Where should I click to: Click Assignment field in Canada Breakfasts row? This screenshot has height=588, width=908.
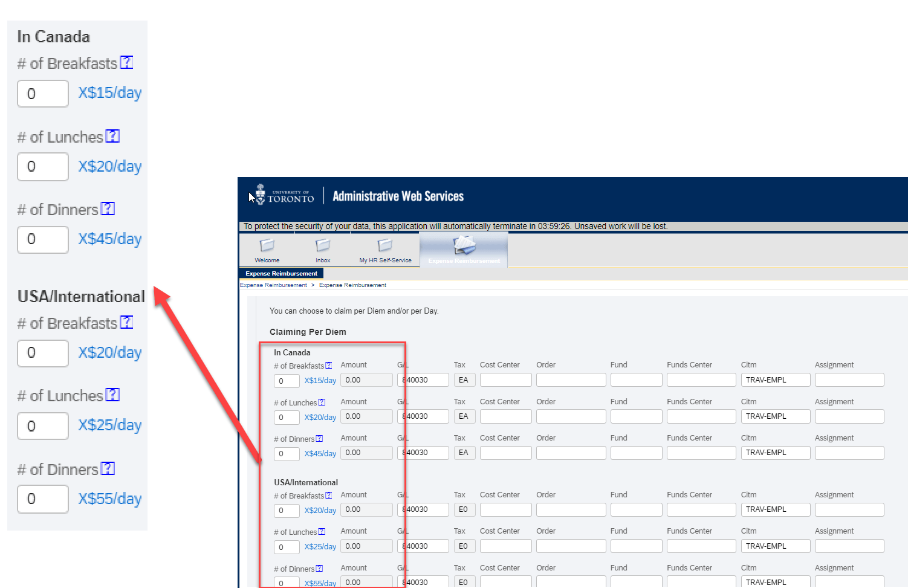click(x=849, y=380)
